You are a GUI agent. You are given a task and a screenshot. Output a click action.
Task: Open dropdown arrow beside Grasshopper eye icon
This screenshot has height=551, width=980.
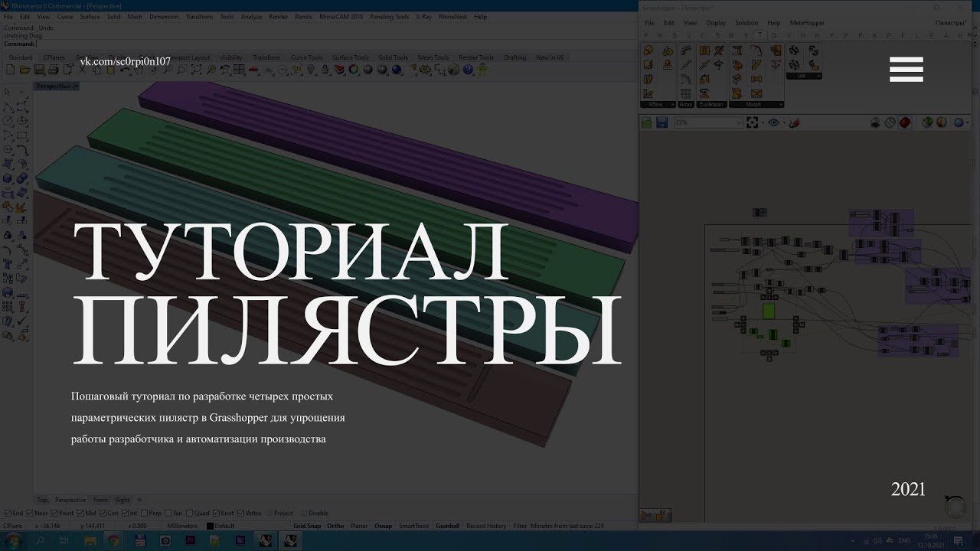[x=784, y=122]
